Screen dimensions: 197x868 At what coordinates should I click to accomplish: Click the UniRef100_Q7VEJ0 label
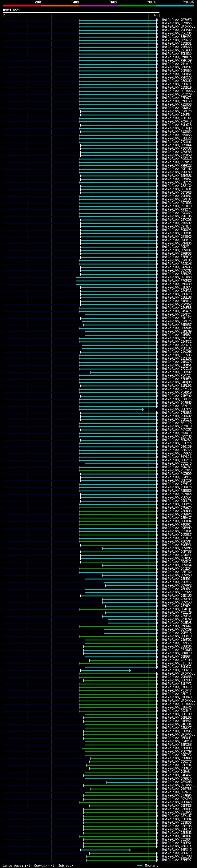[177, 484]
